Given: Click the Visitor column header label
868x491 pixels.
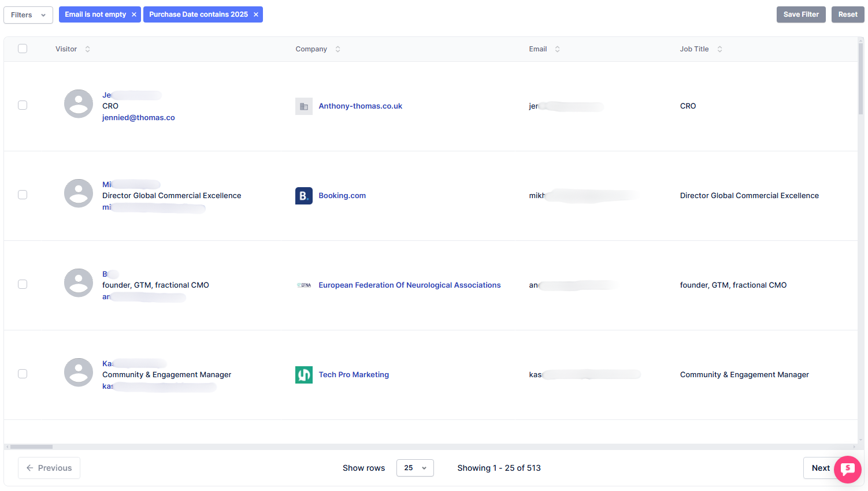Looking at the screenshot, I should click(66, 49).
